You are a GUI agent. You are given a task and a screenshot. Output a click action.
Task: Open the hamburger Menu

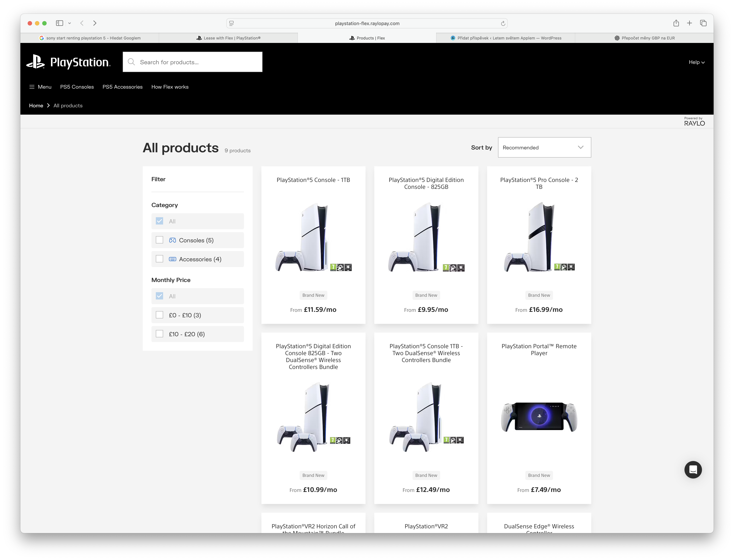coord(40,87)
